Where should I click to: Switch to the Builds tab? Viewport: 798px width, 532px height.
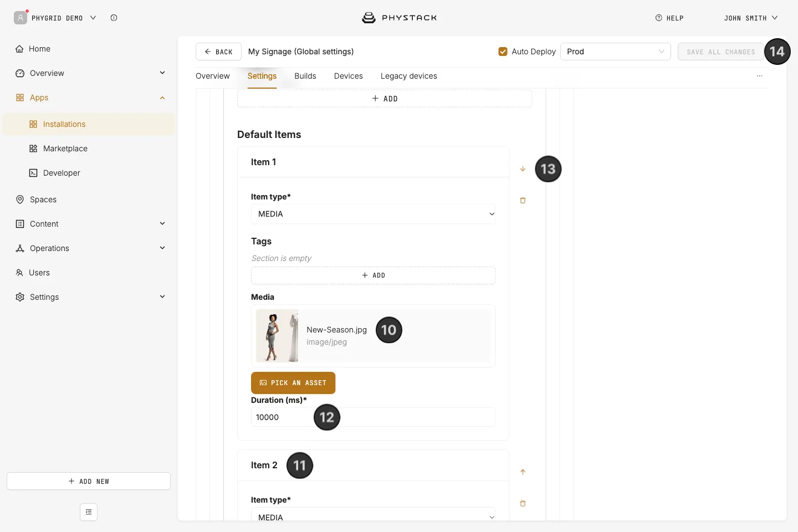tap(305, 76)
